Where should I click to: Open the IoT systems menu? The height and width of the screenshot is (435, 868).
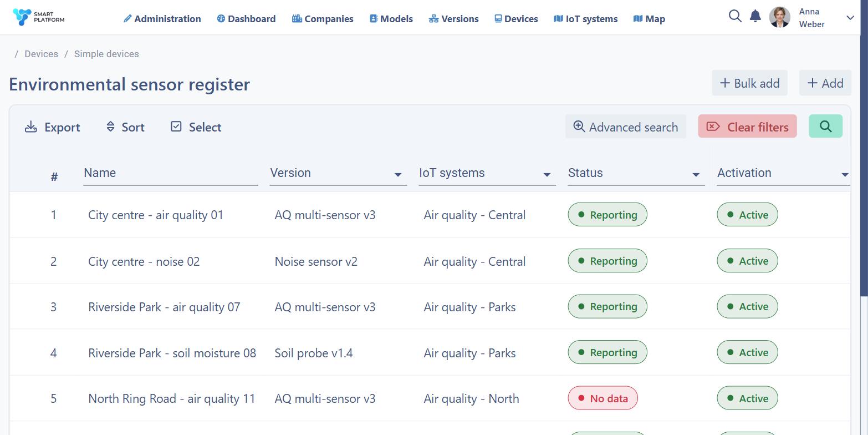coord(586,19)
